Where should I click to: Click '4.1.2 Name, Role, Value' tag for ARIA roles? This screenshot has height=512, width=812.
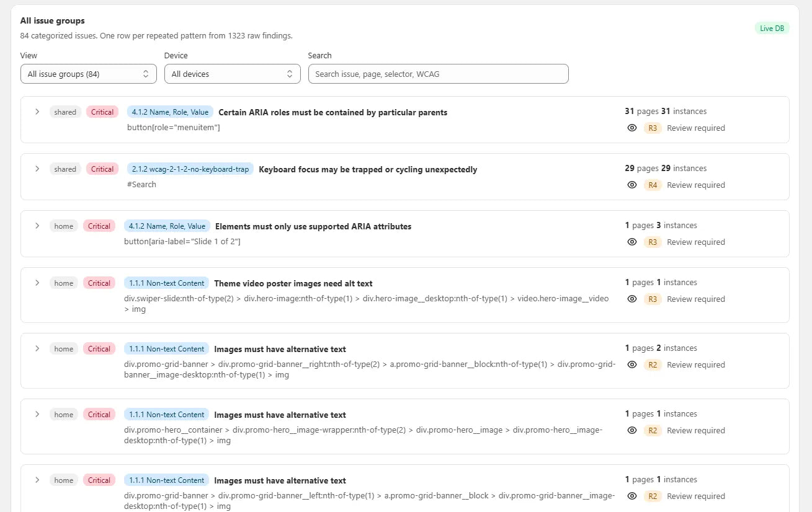point(170,112)
